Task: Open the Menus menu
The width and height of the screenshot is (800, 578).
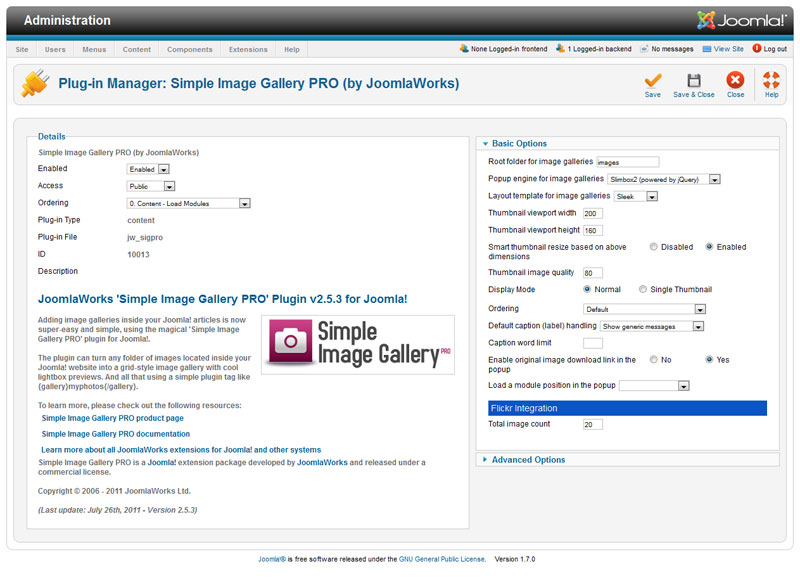Action: [94, 49]
